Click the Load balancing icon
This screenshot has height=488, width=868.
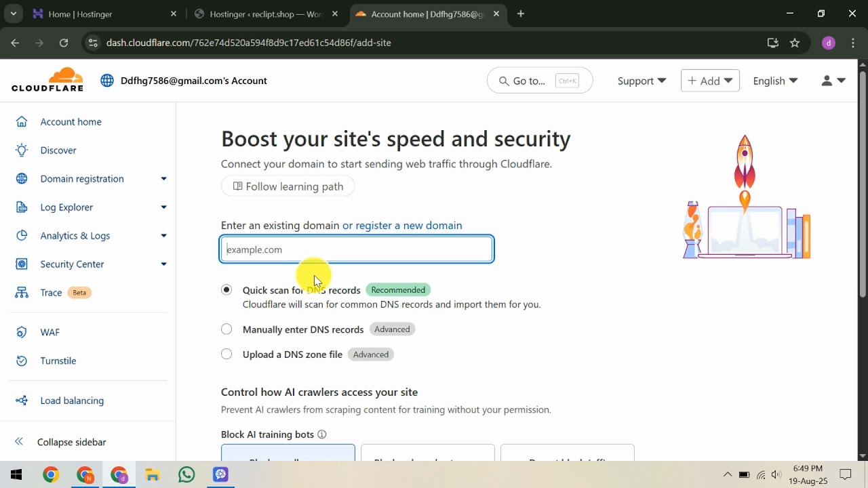coord(22,401)
